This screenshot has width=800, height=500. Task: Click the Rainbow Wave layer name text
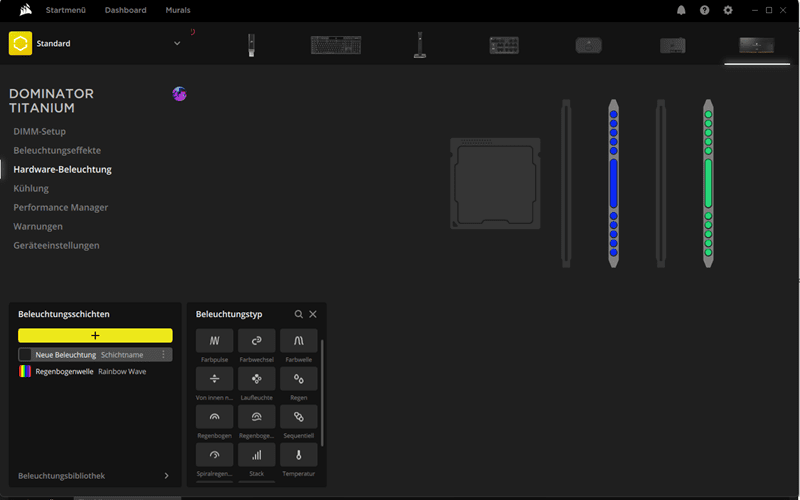tap(122, 371)
